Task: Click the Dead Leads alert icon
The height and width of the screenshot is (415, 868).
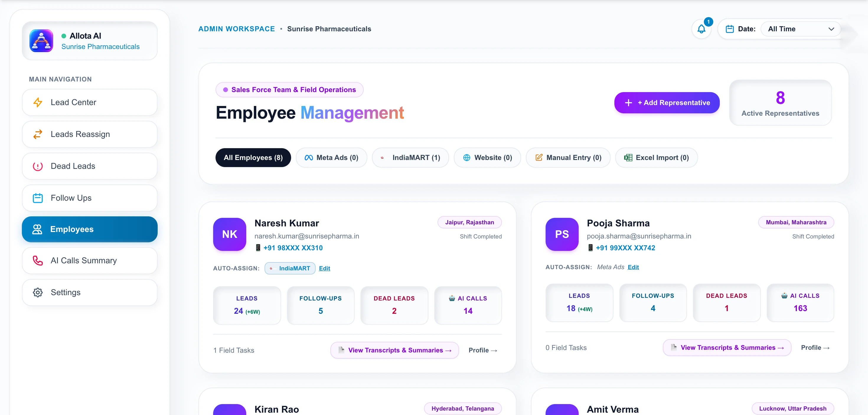Action: [x=38, y=166]
